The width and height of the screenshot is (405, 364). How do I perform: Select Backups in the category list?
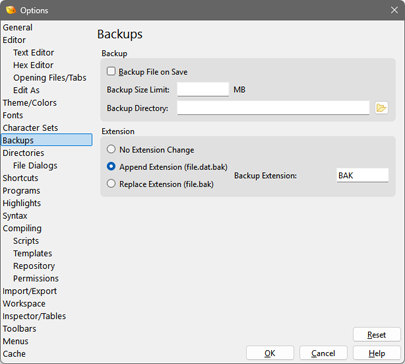tap(47, 140)
